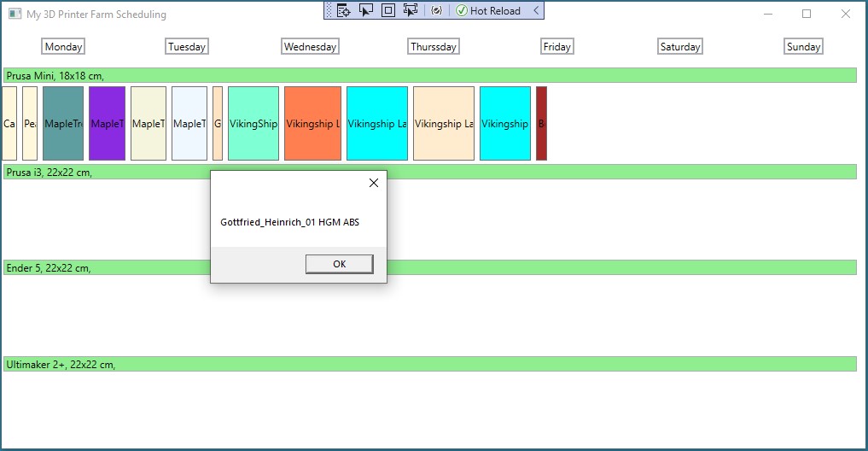
Task: Click the Ultimaker 2+ printer header bar
Action: [429, 364]
